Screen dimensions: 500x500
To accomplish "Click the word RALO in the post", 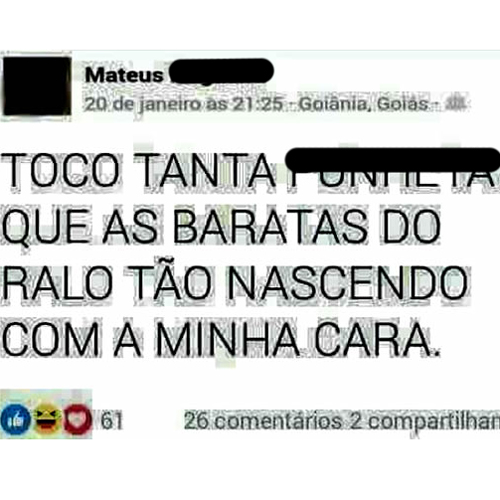I will (57, 282).
